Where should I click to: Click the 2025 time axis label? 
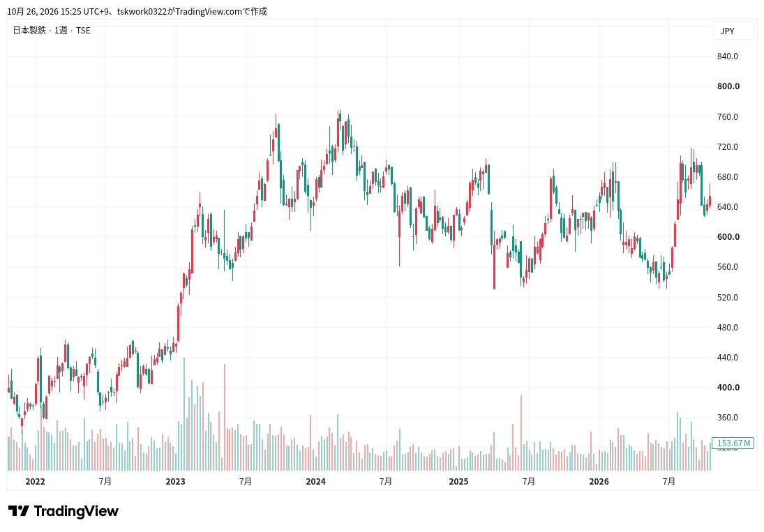(x=458, y=482)
